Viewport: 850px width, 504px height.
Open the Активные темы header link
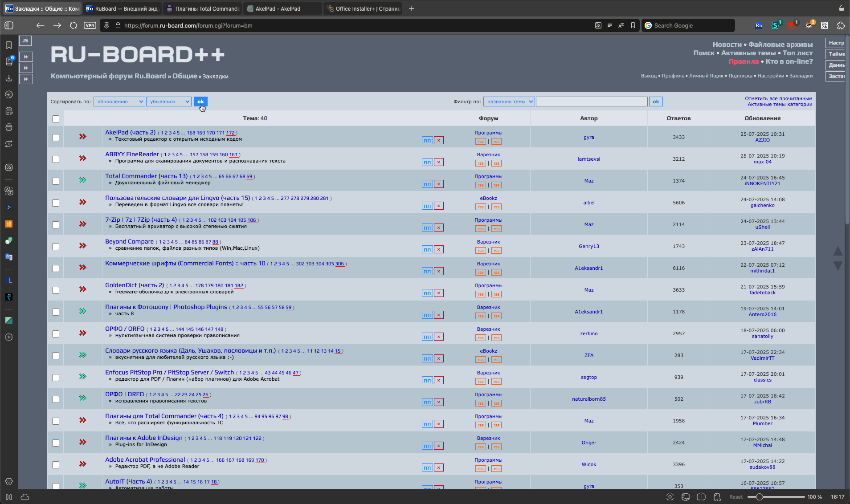click(748, 53)
